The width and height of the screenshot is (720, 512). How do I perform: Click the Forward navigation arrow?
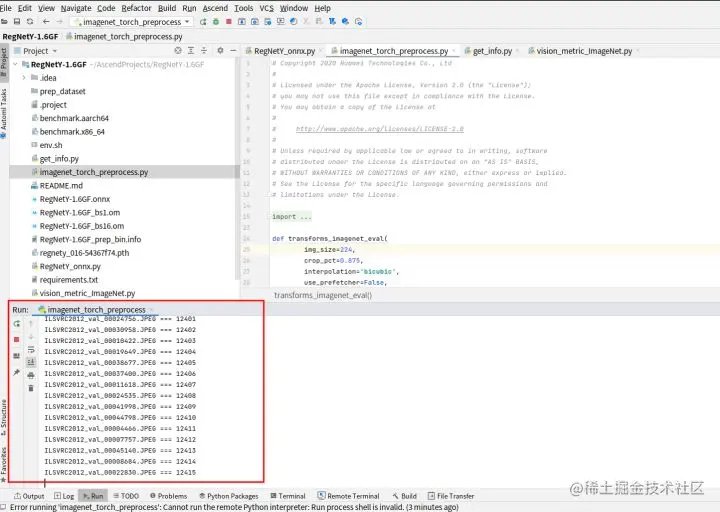point(59,22)
